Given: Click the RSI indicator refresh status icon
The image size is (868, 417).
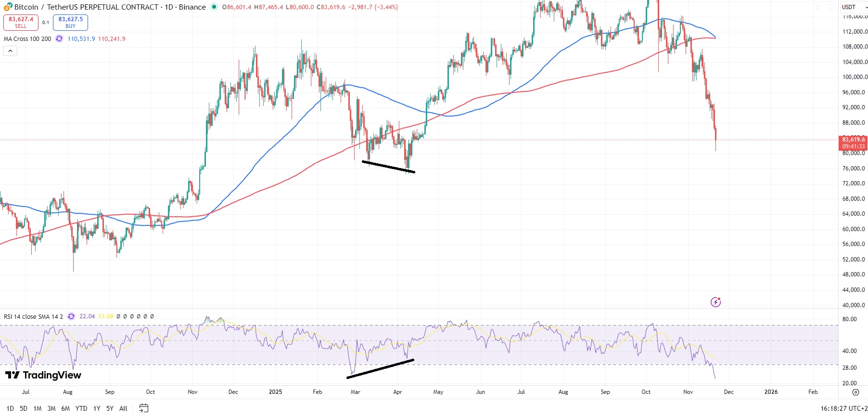Looking at the screenshot, I should point(71,316).
